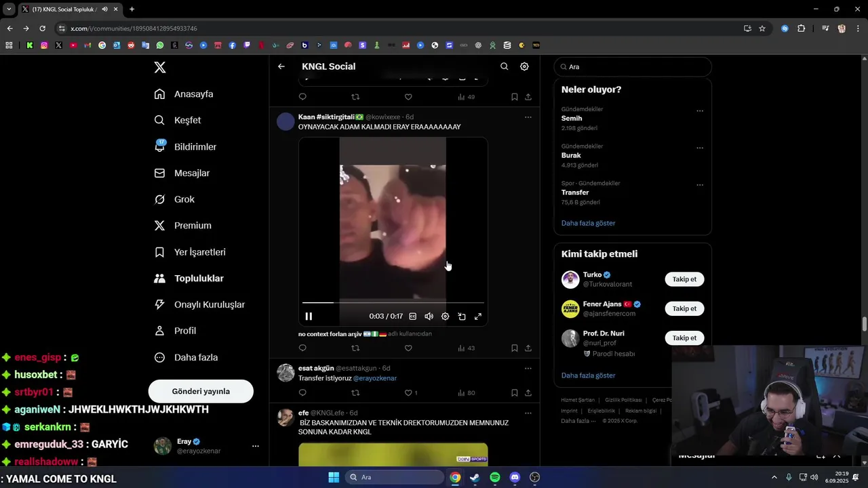Open the Windows Start menu

[x=334, y=477]
